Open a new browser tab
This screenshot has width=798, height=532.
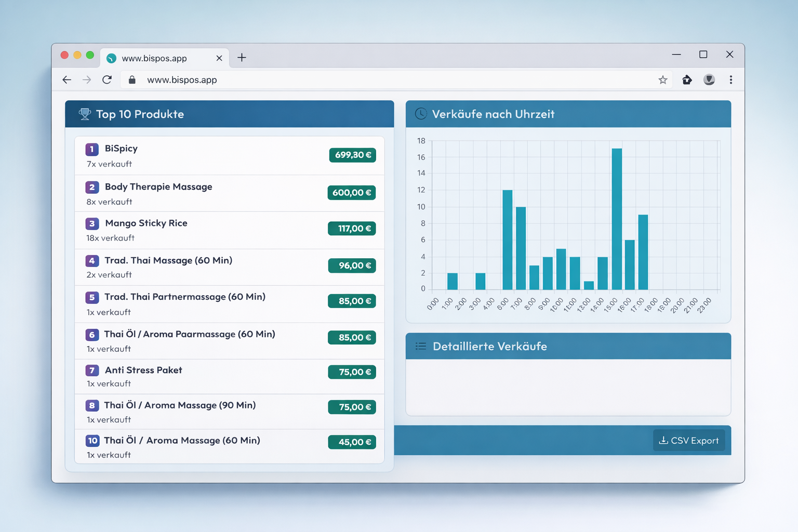[242, 58]
